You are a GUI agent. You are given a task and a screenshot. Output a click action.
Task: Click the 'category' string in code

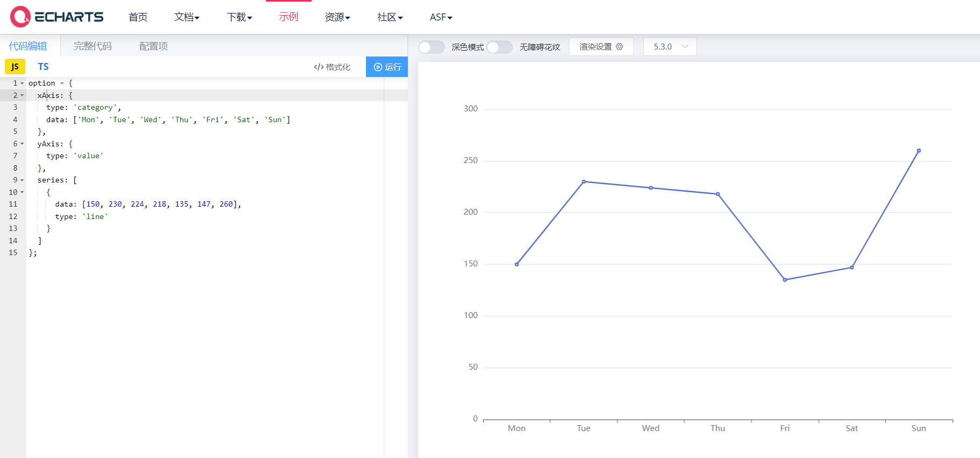tap(95, 108)
